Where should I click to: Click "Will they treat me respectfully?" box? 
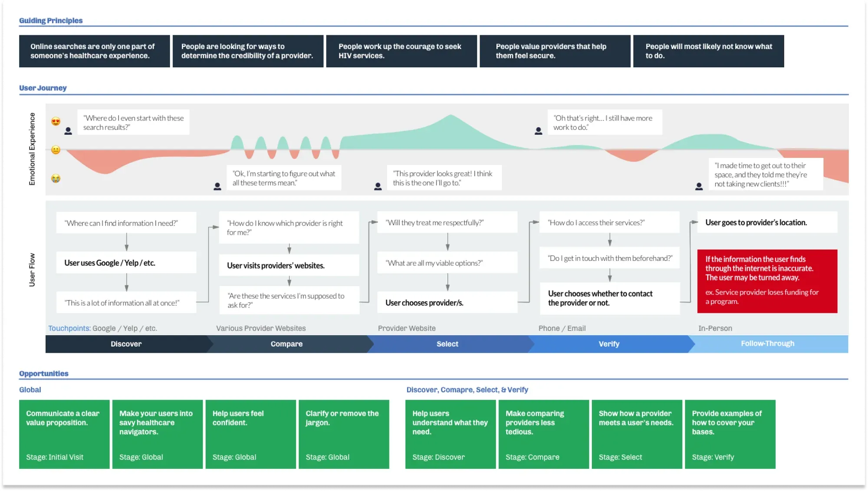click(447, 222)
